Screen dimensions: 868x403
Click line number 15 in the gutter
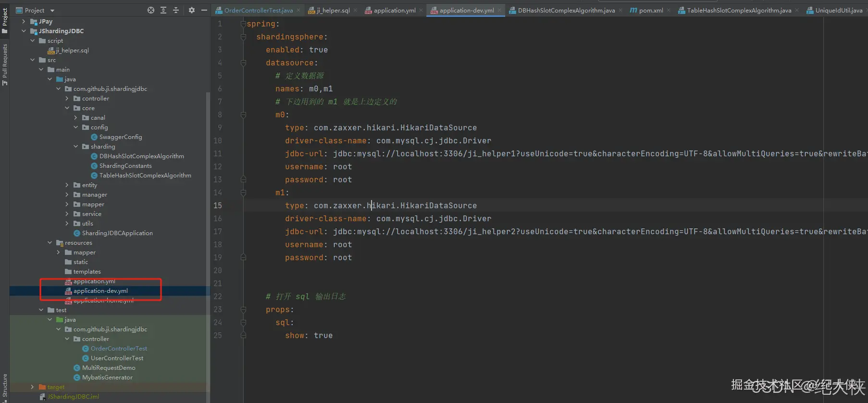pyautogui.click(x=218, y=205)
